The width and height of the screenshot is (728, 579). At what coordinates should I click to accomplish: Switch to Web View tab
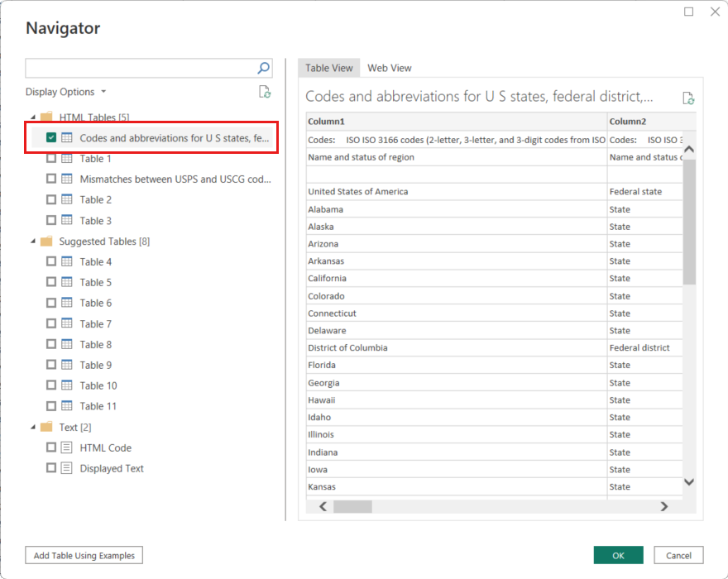389,68
